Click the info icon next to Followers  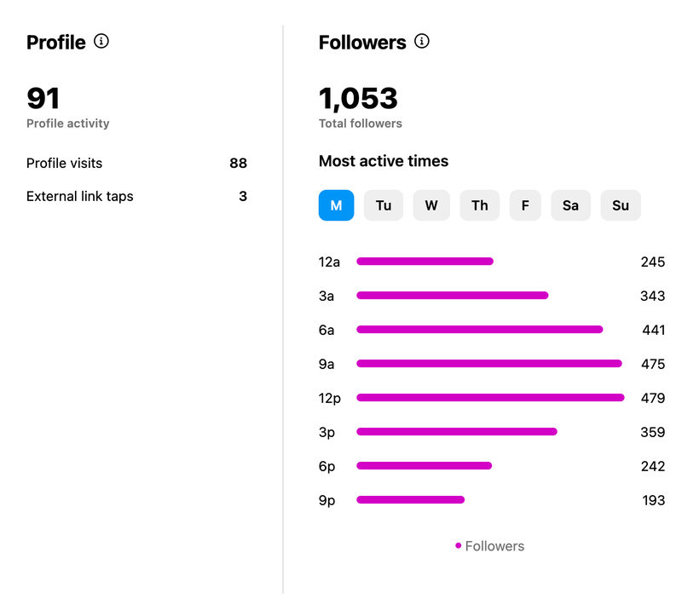422,41
